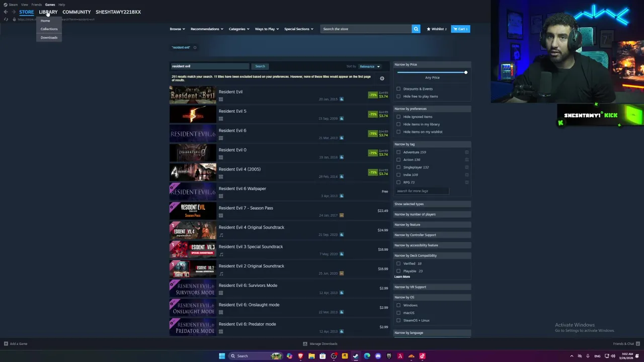
Task: Click the Search button beside the term box
Action: tap(260, 66)
